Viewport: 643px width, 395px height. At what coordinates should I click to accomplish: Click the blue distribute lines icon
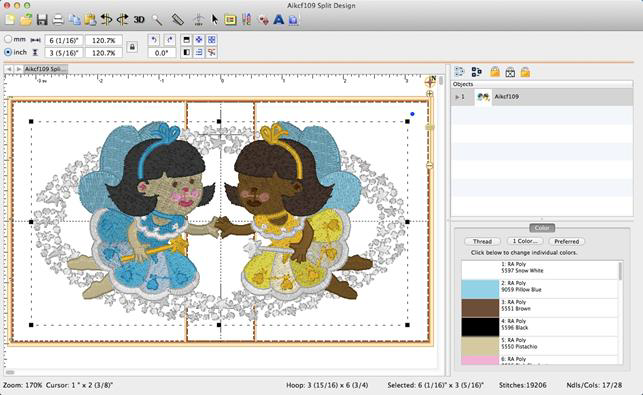[199, 53]
